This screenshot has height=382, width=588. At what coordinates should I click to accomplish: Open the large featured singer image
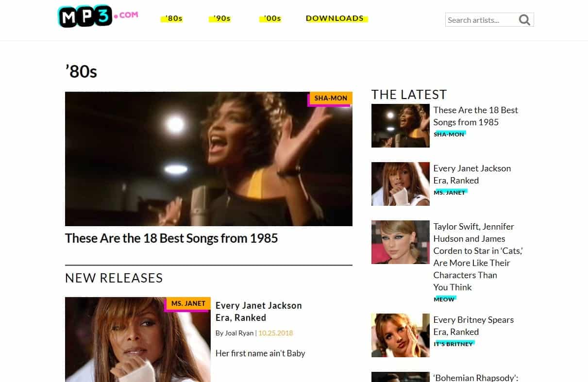[208, 159]
